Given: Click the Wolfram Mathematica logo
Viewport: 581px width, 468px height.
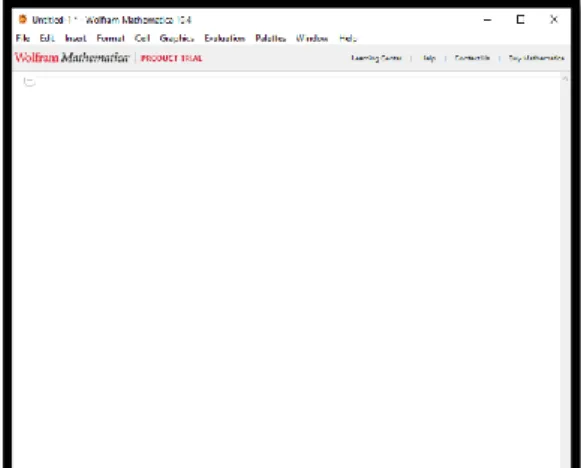Looking at the screenshot, I should click(72, 58).
